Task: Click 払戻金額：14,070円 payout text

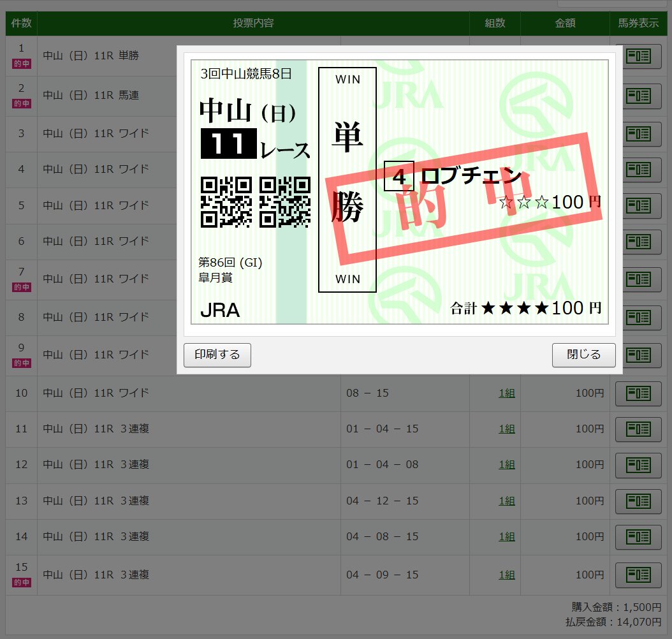Action: click(613, 621)
